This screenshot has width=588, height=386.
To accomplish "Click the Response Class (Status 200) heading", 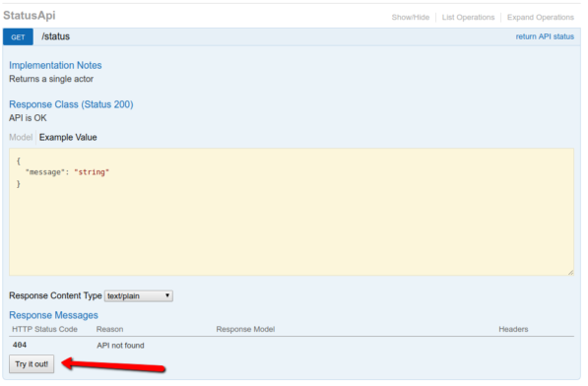I will coord(71,104).
